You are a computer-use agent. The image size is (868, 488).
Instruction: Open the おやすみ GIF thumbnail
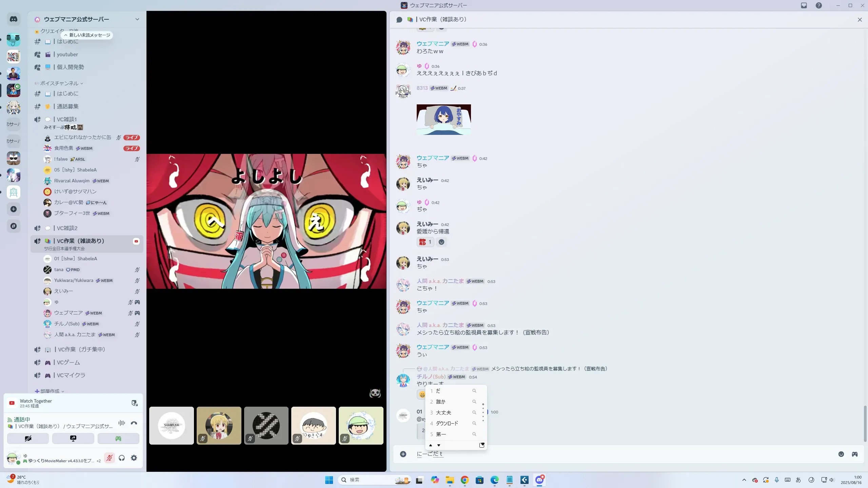(x=443, y=120)
